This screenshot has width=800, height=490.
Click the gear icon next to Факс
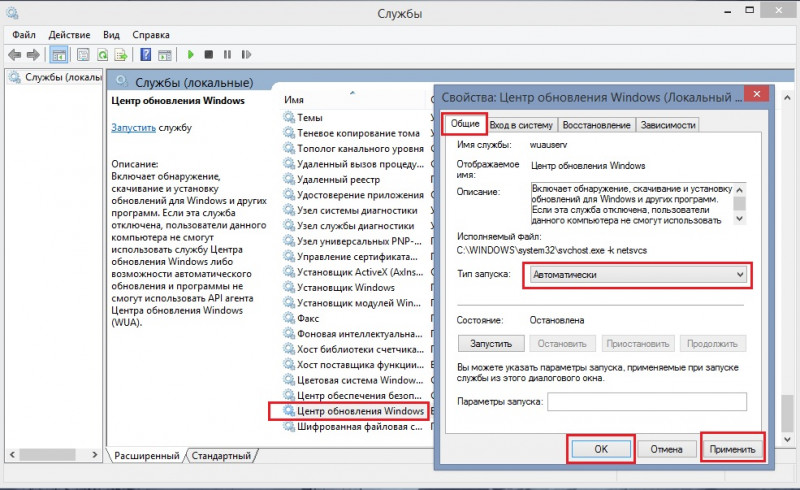289,318
